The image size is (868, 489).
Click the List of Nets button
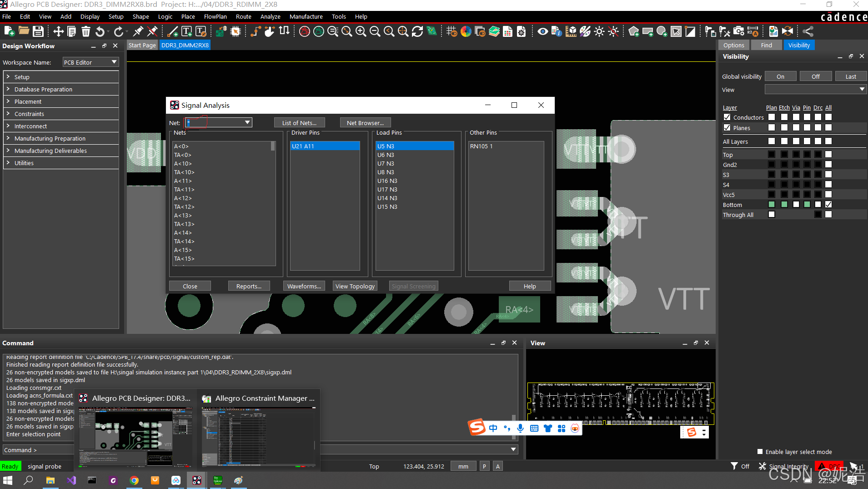tap(299, 123)
